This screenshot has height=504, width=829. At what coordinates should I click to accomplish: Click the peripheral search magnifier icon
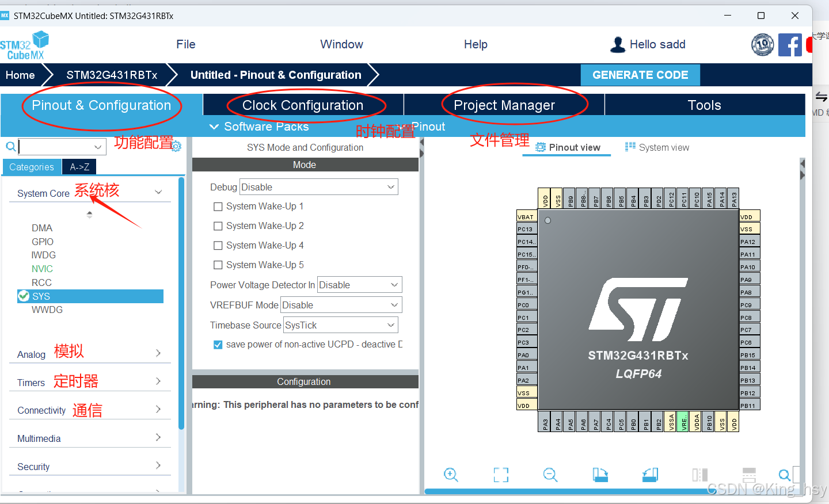pos(10,146)
